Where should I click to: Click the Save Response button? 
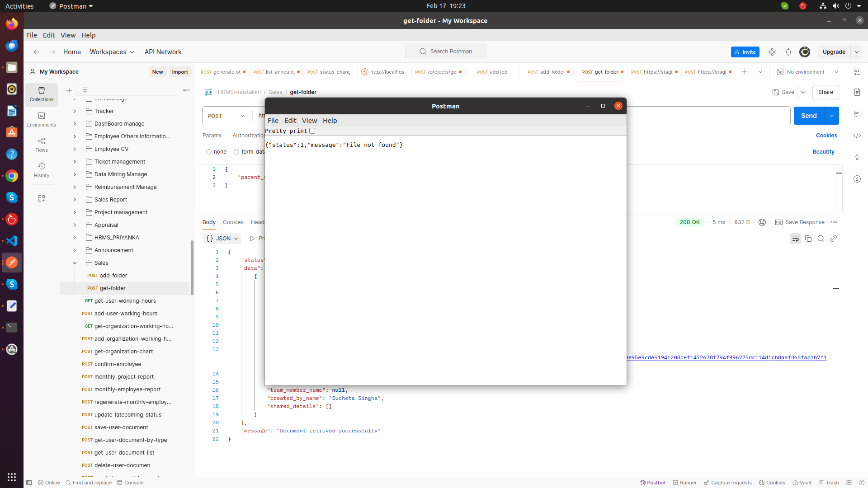click(800, 222)
